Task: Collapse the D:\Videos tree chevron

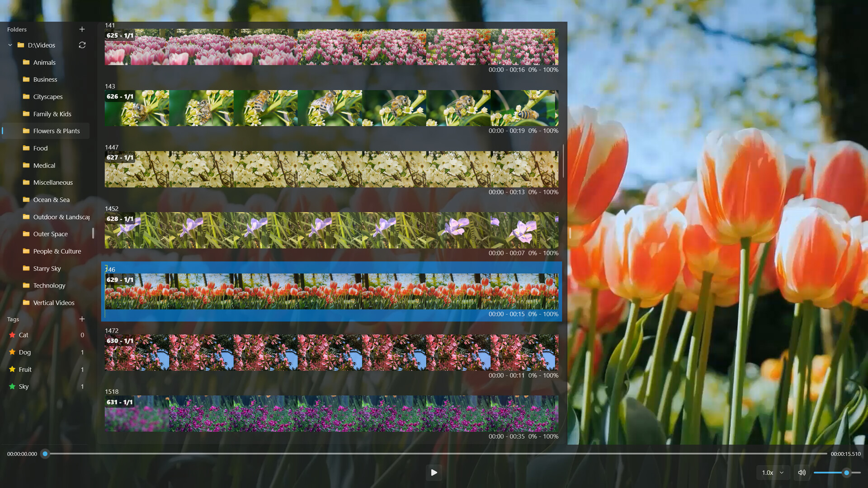Action: (x=10, y=45)
